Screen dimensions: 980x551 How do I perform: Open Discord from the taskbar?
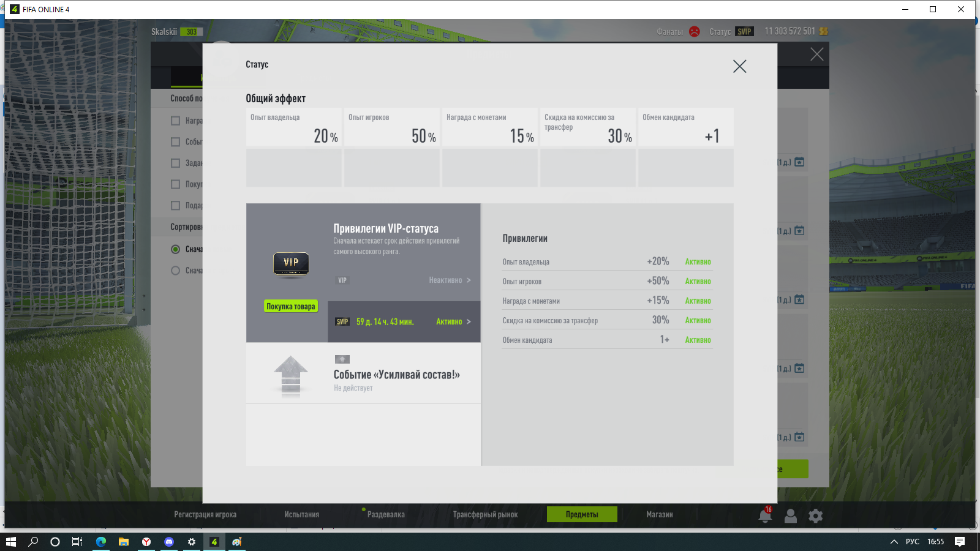(x=169, y=542)
